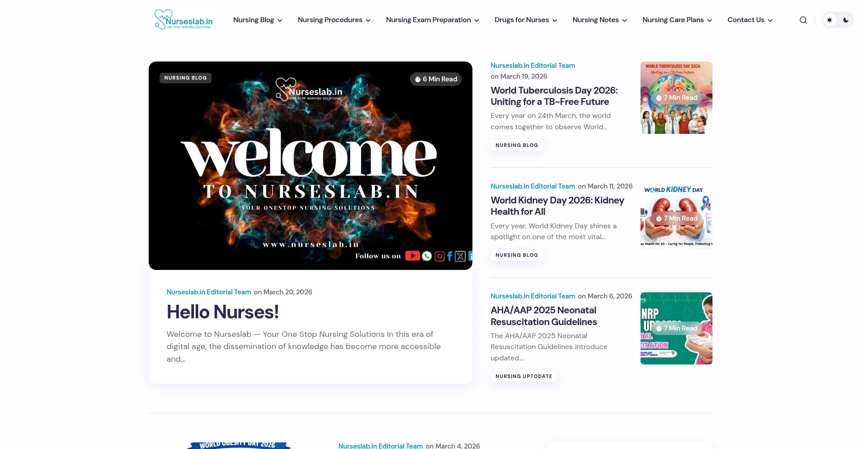
Task: Expand Nursing Exam Preparation chevron
Action: (476, 20)
